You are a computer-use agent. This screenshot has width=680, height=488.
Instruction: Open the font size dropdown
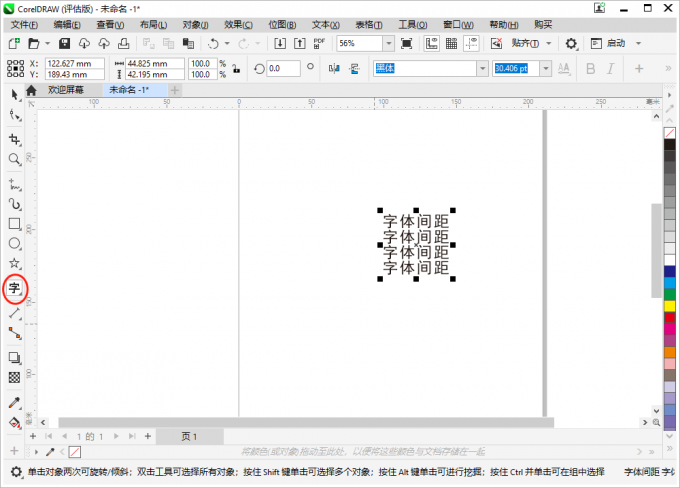tap(547, 68)
